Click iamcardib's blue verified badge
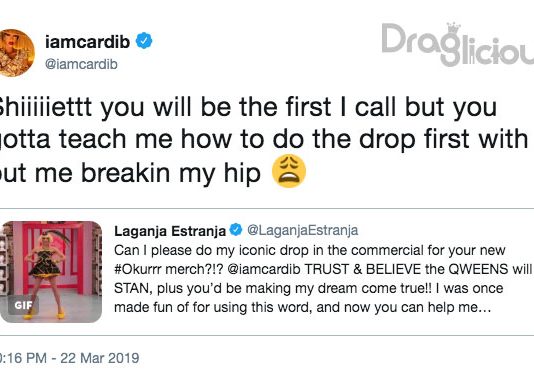The width and height of the screenshot is (534, 378). point(144,41)
